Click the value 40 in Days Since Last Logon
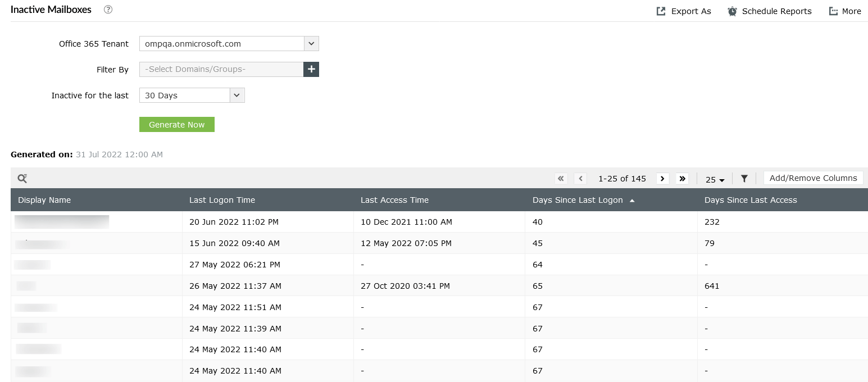The width and height of the screenshot is (868, 382). [x=538, y=222]
